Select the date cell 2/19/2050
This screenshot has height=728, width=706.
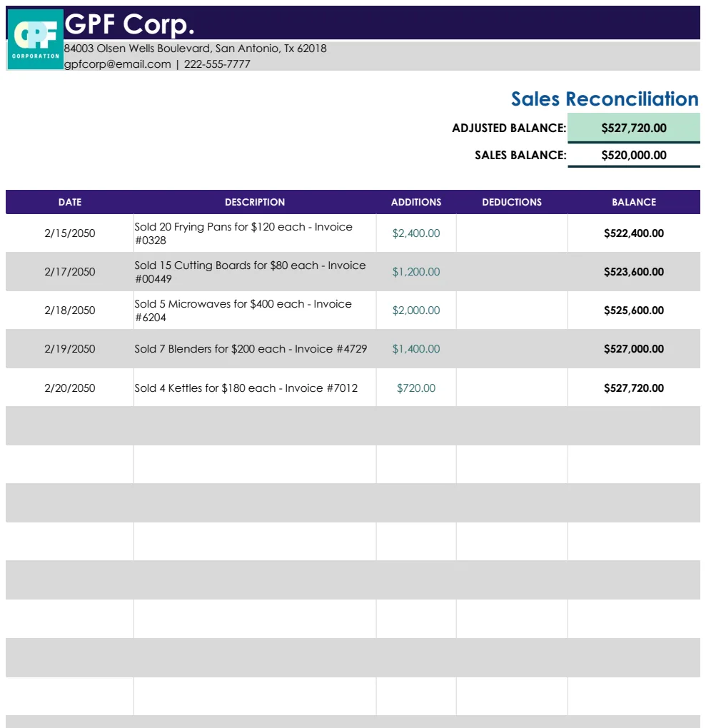point(70,349)
